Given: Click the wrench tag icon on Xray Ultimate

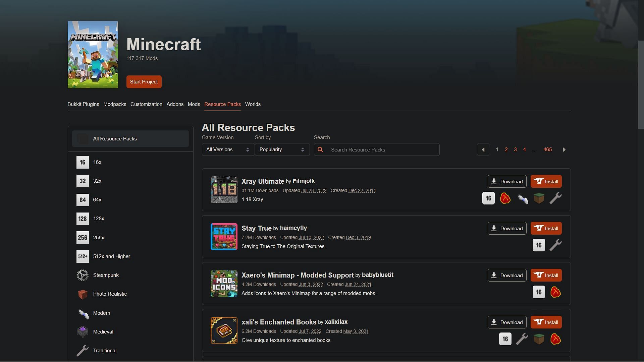Looking at the screenshot, I should tap(556, 198).
